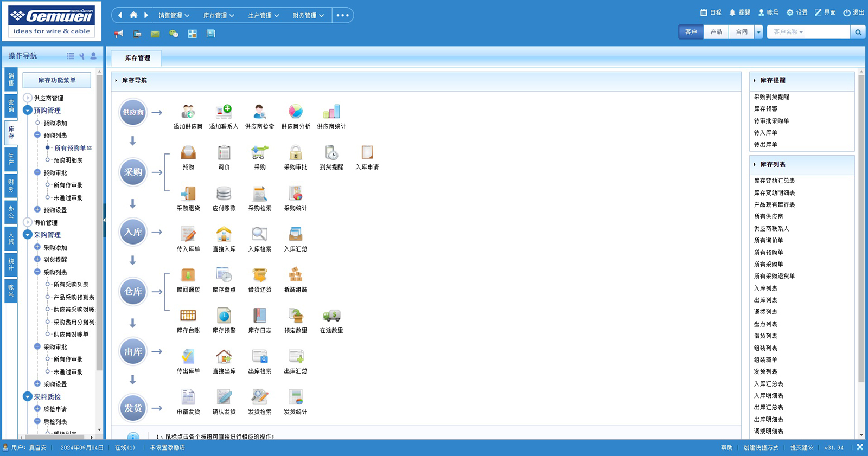Expand the 供应商管理 tree node

click(x=28, y=98)
